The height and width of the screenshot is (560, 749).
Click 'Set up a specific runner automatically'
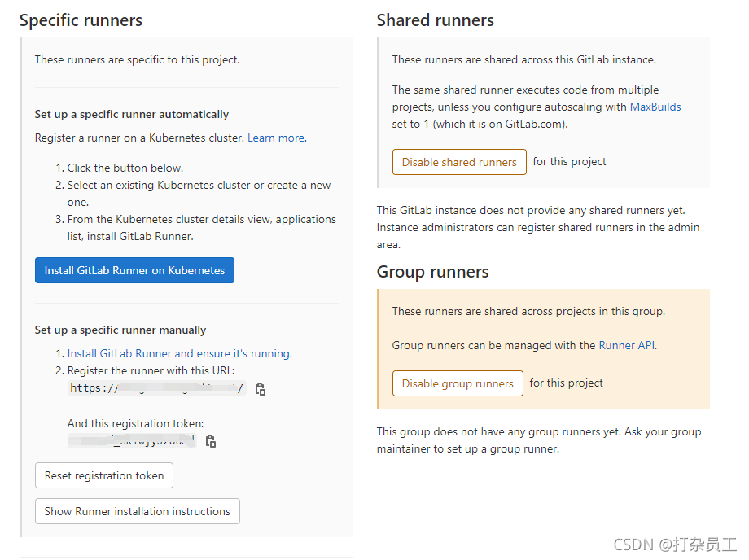pos(132,114)
